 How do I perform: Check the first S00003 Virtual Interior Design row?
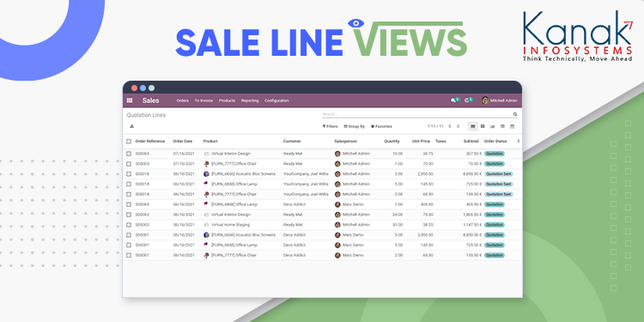tap(129, 154)
